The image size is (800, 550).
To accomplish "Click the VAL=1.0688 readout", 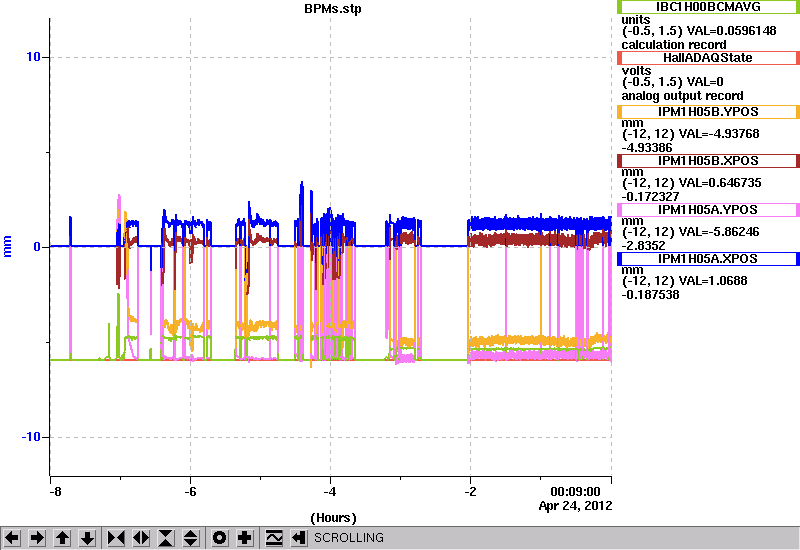I will point(717,281).
